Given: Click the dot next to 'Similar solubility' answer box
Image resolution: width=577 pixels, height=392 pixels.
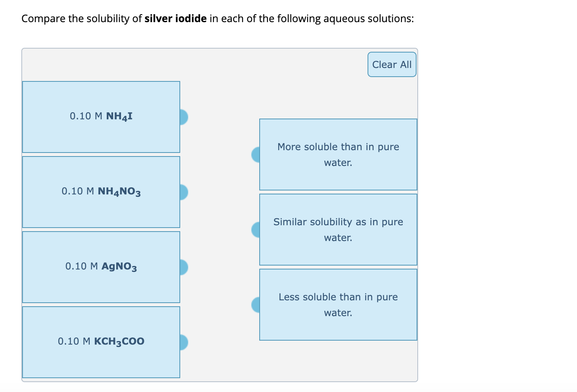Looking at the screenshot, I should 255,229.
